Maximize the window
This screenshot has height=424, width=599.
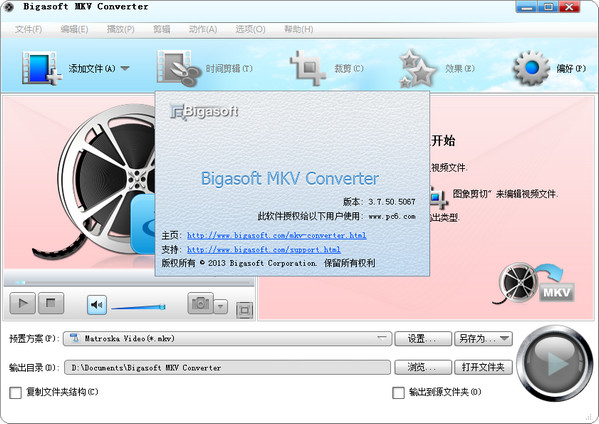548,6
